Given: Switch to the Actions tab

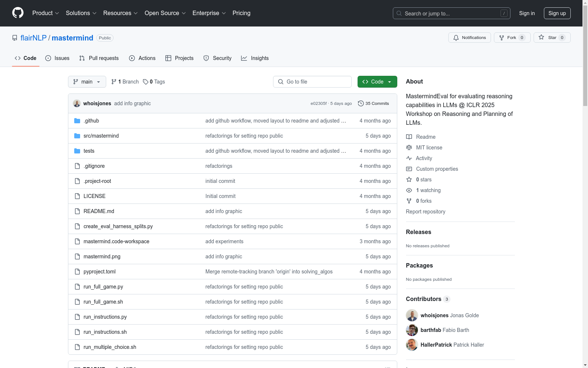Looking at the screenshot, I should point(142,58).
